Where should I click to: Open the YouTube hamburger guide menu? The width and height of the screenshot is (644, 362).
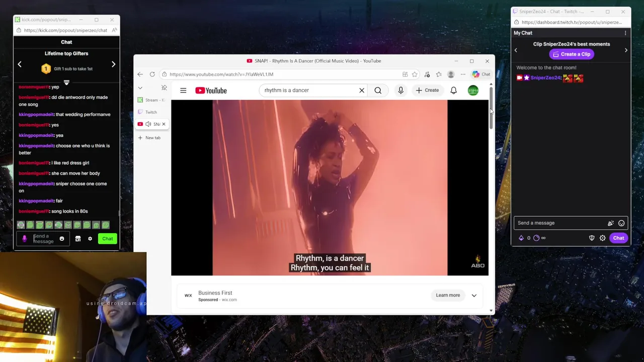pyautogui.click(x=183, y=90)
